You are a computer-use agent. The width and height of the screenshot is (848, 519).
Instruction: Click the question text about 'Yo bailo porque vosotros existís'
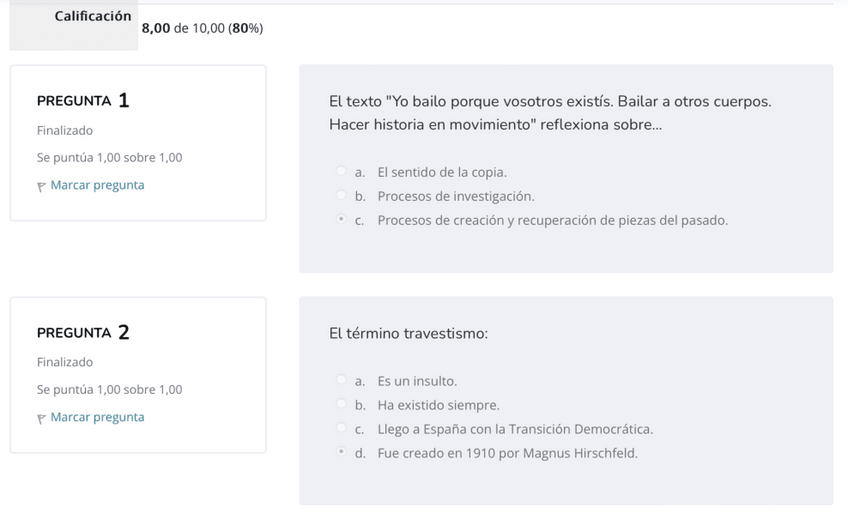point(549,113)
